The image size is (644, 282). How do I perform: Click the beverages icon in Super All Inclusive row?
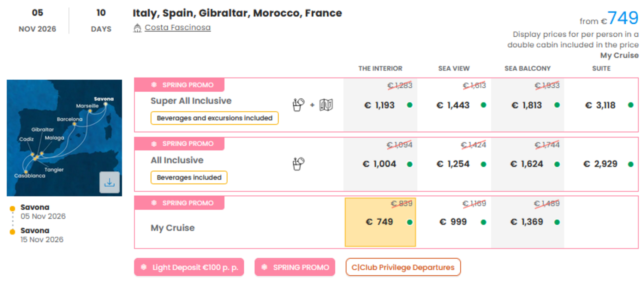[x=298, y=105]
